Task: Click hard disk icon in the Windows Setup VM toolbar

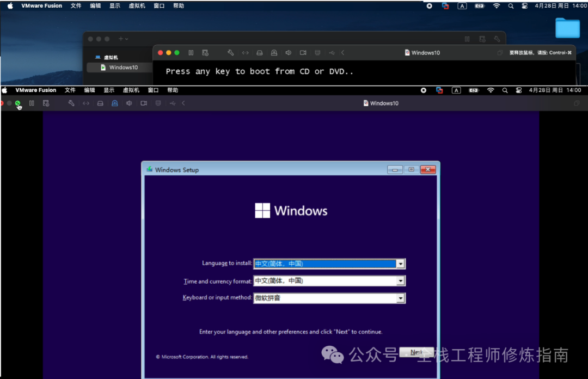Action: click(100, 103)
